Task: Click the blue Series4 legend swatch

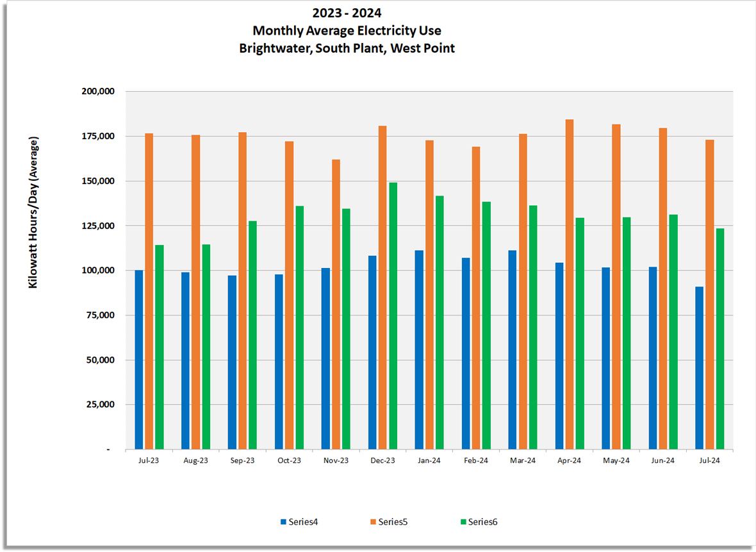Action: (x=283, y=522)
